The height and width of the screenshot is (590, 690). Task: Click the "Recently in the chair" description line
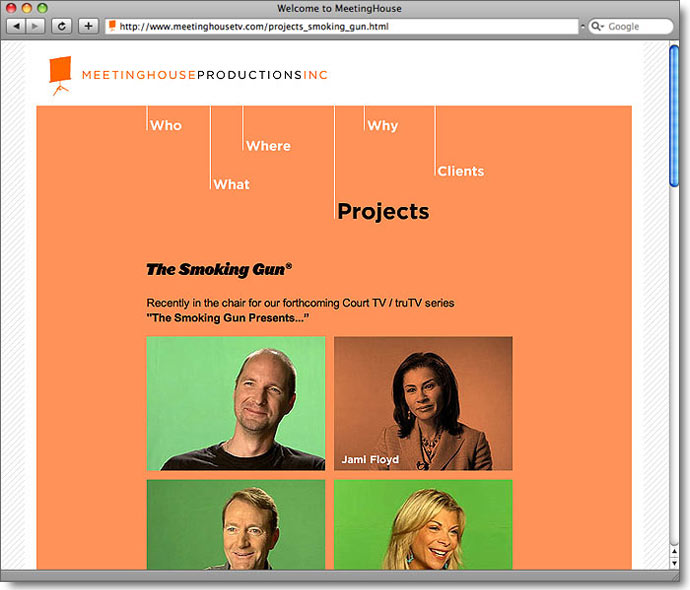[x=300, y=303]
